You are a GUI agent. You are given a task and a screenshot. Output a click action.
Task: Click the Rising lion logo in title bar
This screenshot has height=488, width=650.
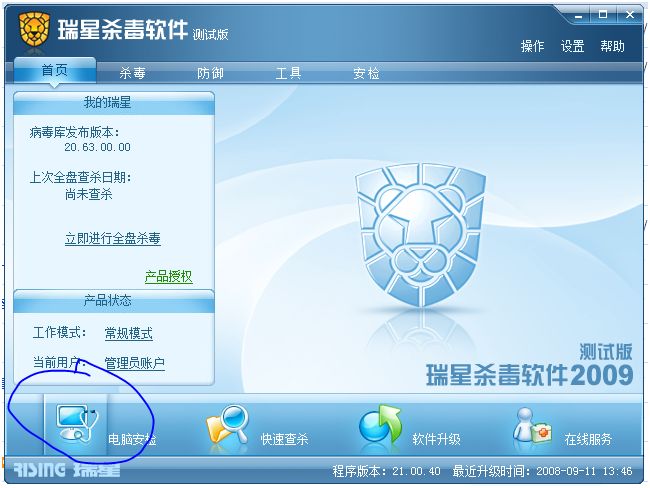(x=34, y=29)
